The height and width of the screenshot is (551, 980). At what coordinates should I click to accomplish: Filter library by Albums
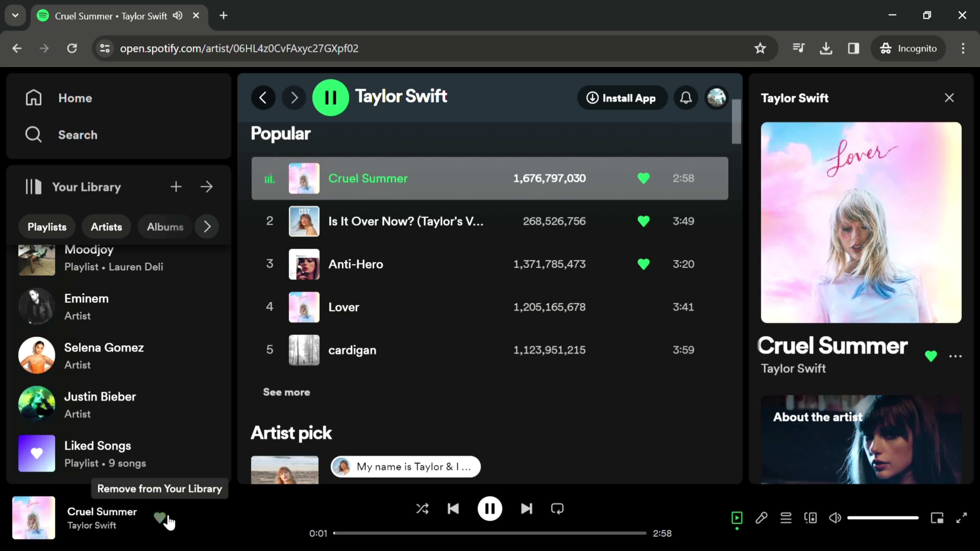(x=165, y=227)
